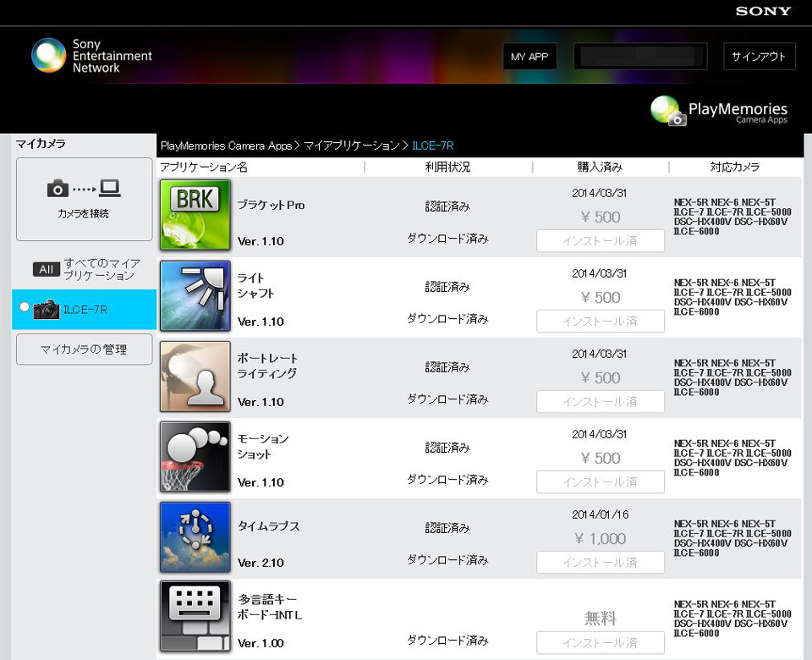
Task: Click the SONY logo at top right
Action: click(763, 11)
